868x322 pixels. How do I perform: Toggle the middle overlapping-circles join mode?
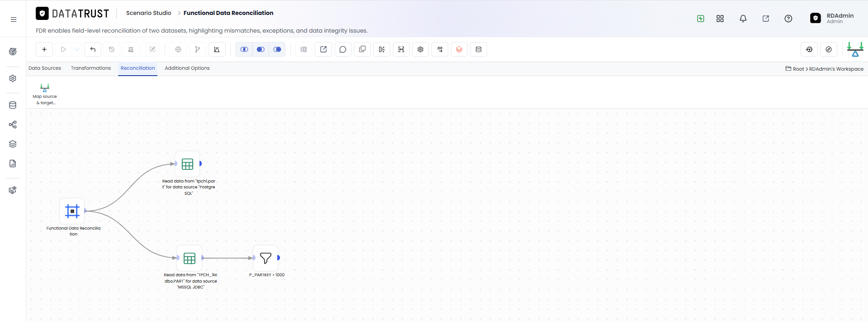(261, 49)
